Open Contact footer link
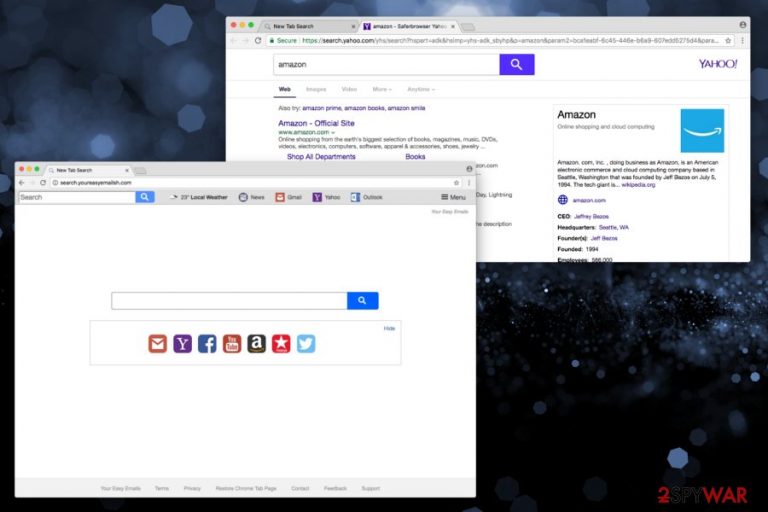The width and height of the screenshot is (768, 512). tap(300, 488)
